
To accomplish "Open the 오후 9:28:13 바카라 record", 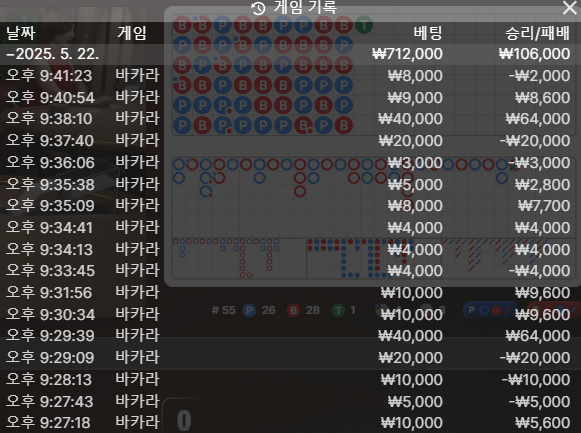I will [x=290, y=380].
